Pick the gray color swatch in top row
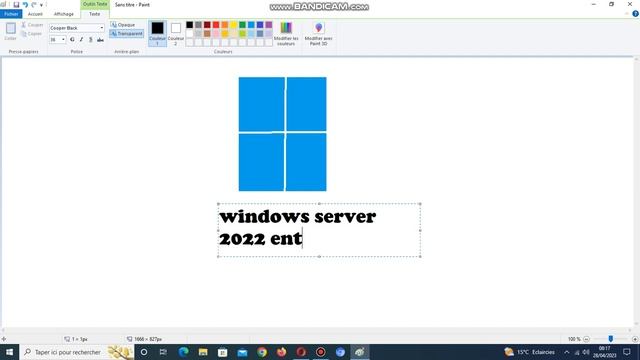The image size is (640, 360). [x=198, y=25]
